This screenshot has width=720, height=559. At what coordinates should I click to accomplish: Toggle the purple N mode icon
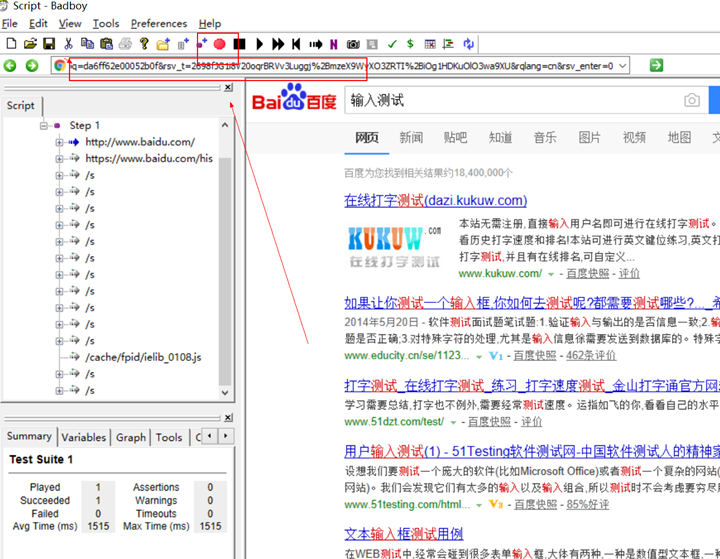tap(334, 44)
